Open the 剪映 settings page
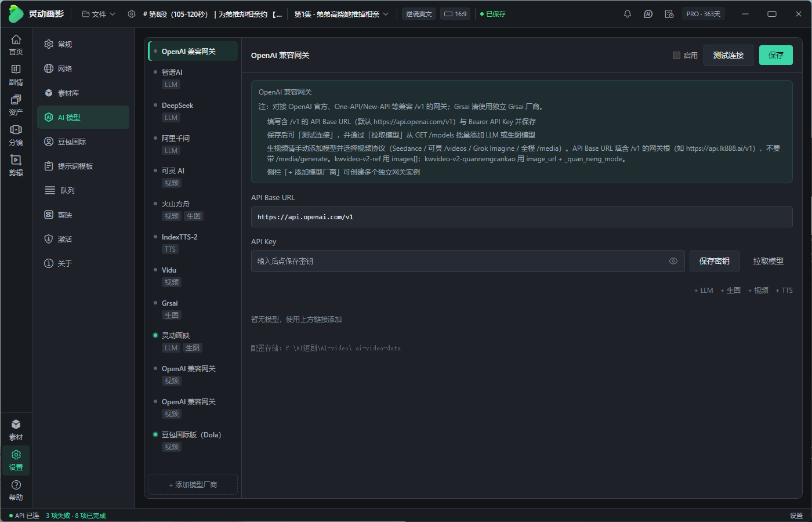Screen dimensions: 812x522 (x=83, y=215)
